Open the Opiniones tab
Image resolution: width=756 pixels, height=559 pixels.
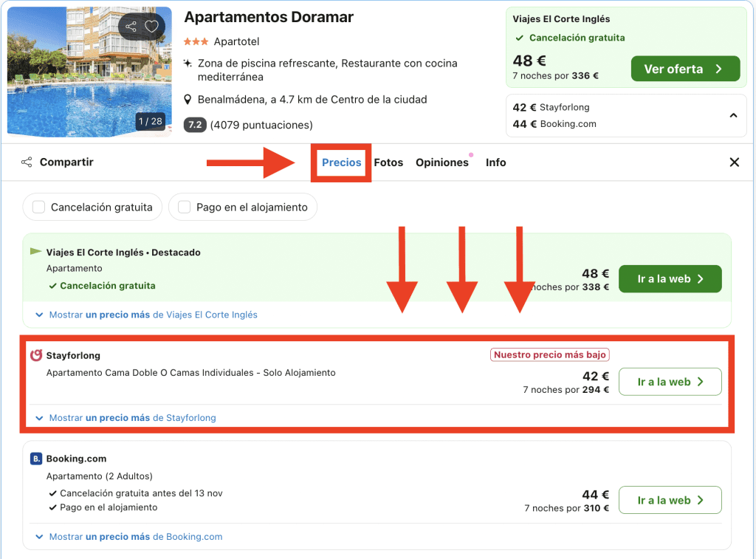(441, 162)
